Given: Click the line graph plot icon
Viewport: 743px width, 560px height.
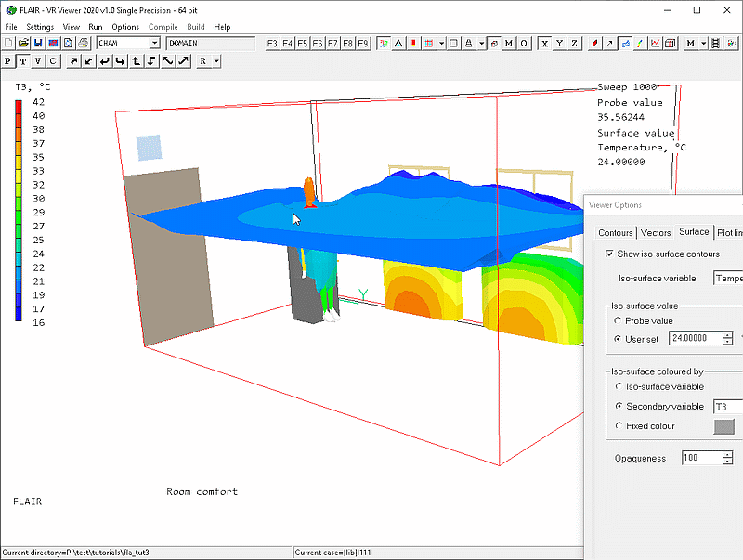Looking at the screenshot, I should click(x=656, y=43).
